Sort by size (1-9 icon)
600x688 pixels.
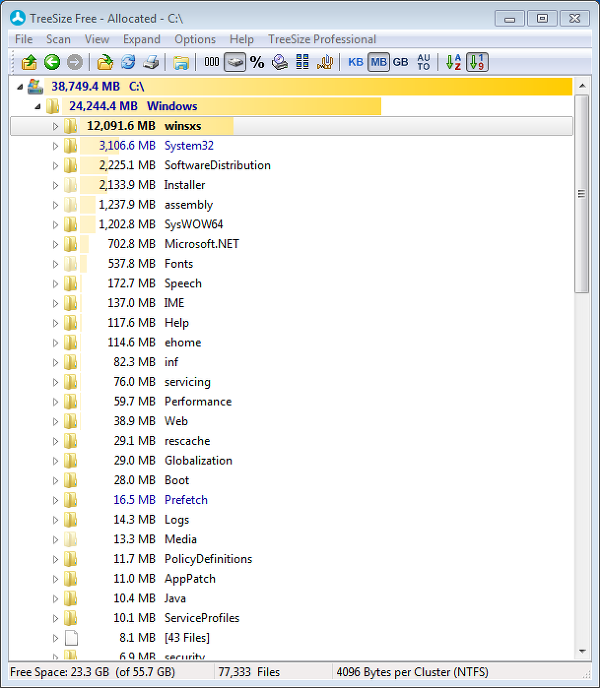pyautogui.click(x=477, y=62)
